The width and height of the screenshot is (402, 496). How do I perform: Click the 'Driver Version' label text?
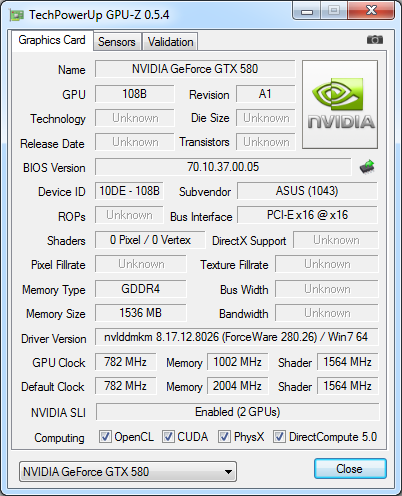(x=54, y=339)
